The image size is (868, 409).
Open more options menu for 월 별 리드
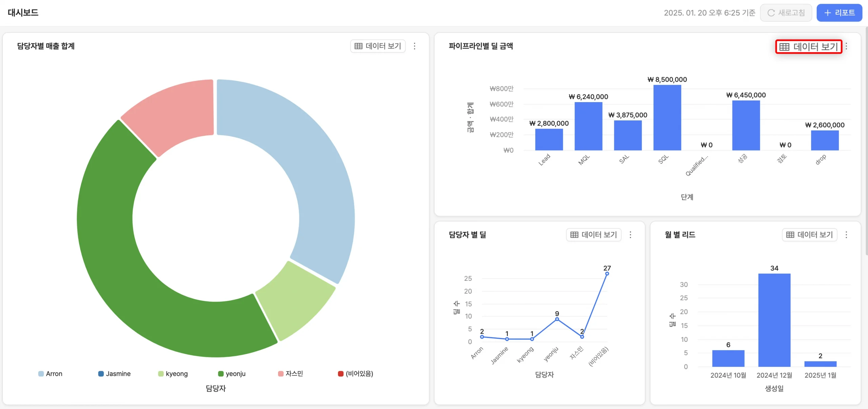846,235
